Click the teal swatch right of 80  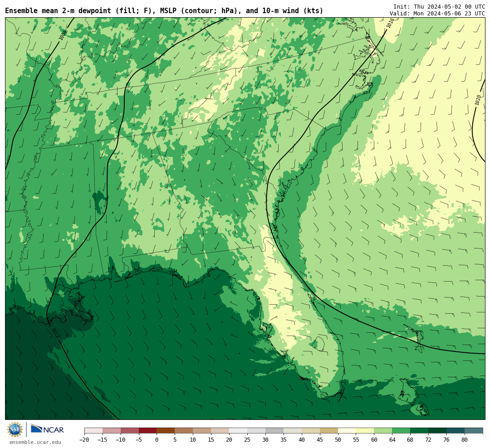tap(474, 431)
